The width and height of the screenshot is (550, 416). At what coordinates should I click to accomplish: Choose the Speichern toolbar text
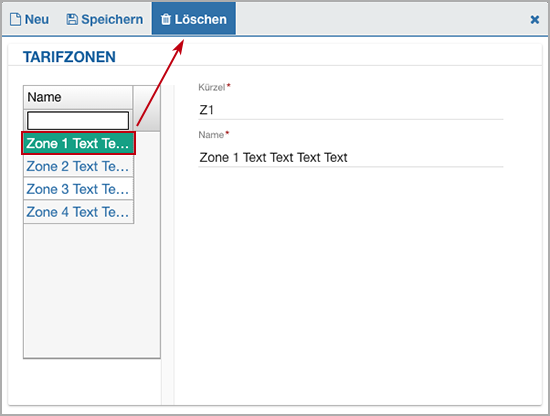pos(112,19)
